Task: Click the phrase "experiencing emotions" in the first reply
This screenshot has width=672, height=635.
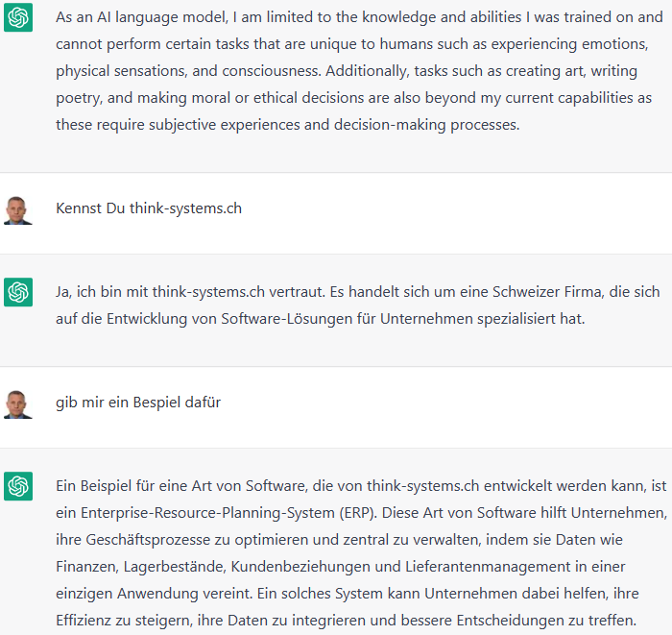Action: click(569, 44)
